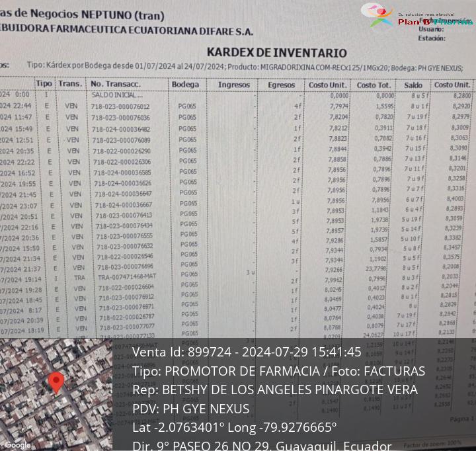
Task: Click the final Costo Unit. value 8,4003
Action: point(455,198)
